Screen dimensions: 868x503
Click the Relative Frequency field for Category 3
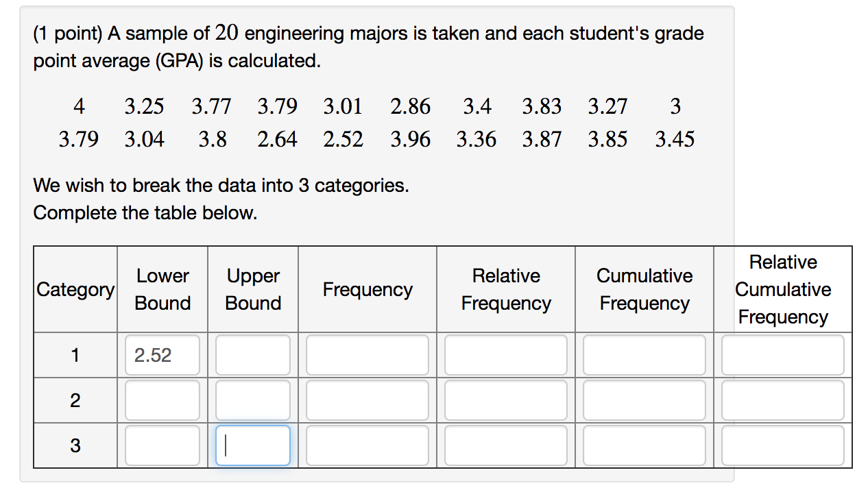[x=505, y=445]
